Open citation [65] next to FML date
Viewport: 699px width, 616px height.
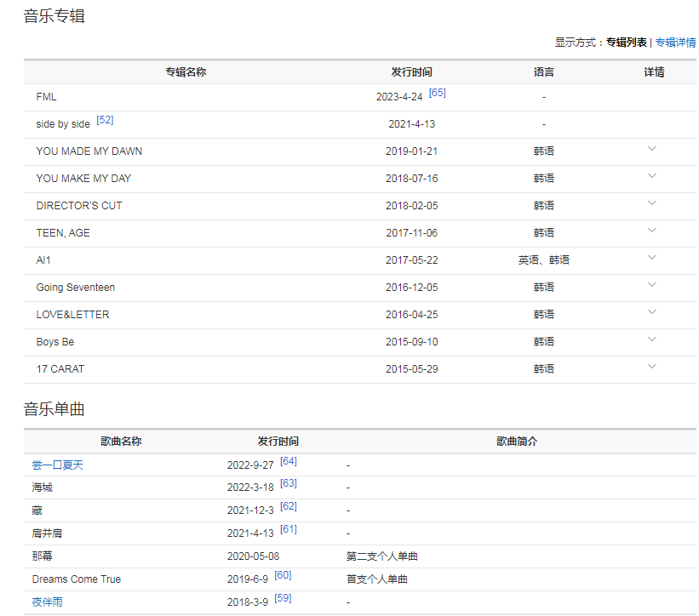coord(437,93)
